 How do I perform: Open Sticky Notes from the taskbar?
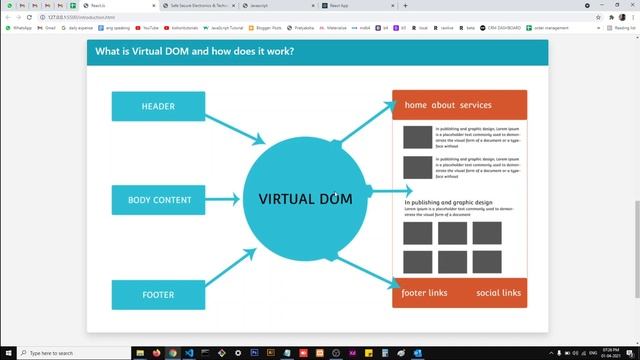tap(369, 353)
